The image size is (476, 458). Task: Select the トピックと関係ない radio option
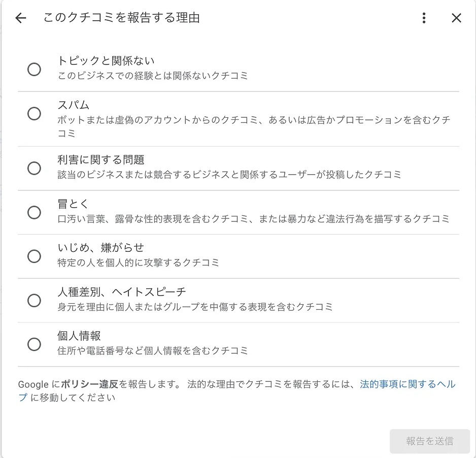click(34, 70)
